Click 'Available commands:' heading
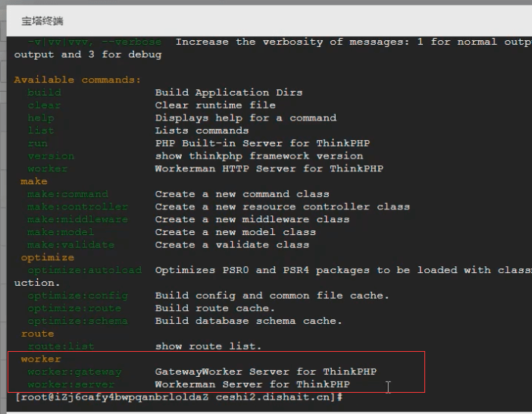The image size is (532, 414). [77, 80]
